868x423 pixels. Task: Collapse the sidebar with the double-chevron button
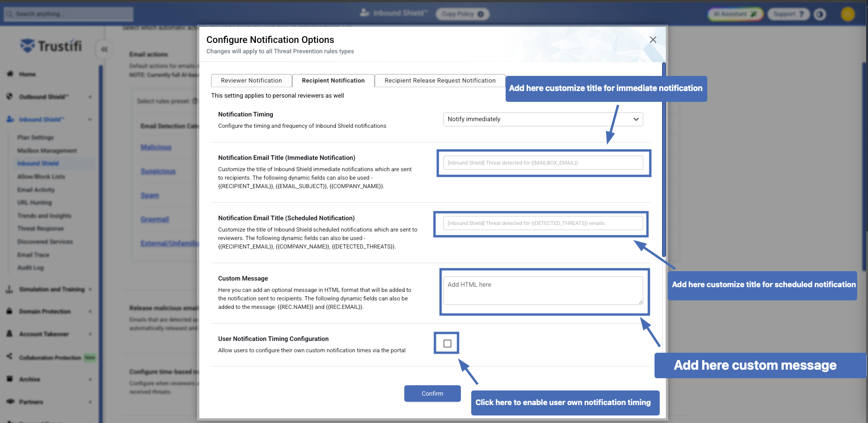(104, 49)
